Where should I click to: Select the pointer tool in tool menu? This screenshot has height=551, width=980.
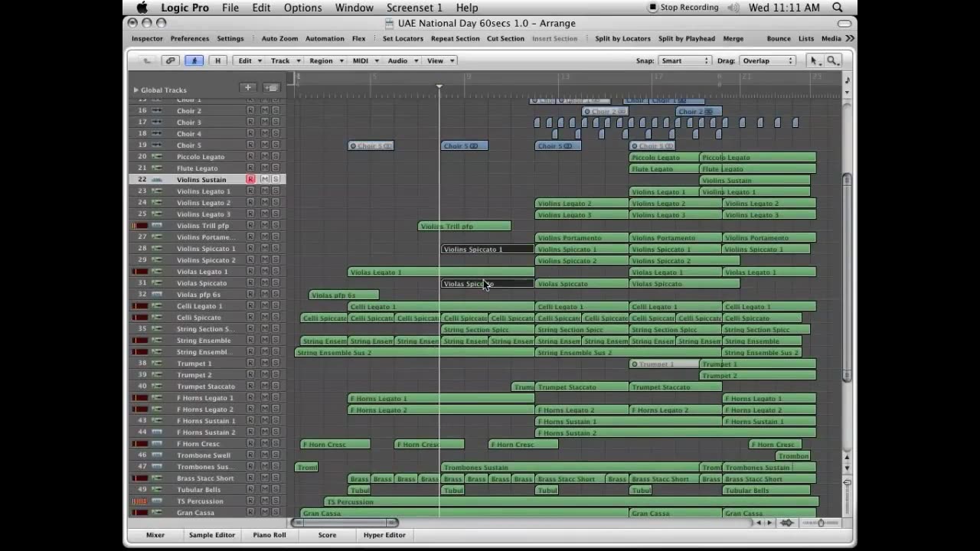[815, 60]
